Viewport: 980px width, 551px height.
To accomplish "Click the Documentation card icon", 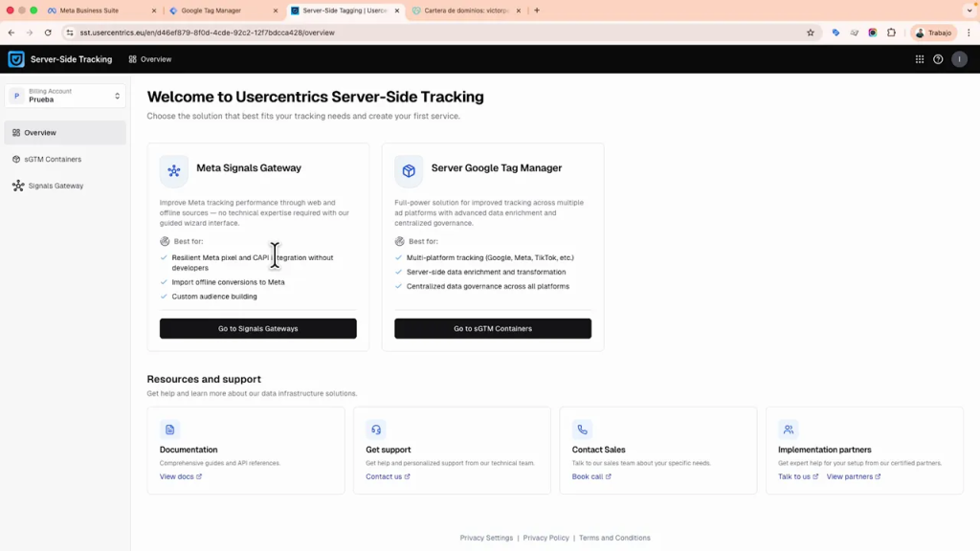I will coord(170,430).
